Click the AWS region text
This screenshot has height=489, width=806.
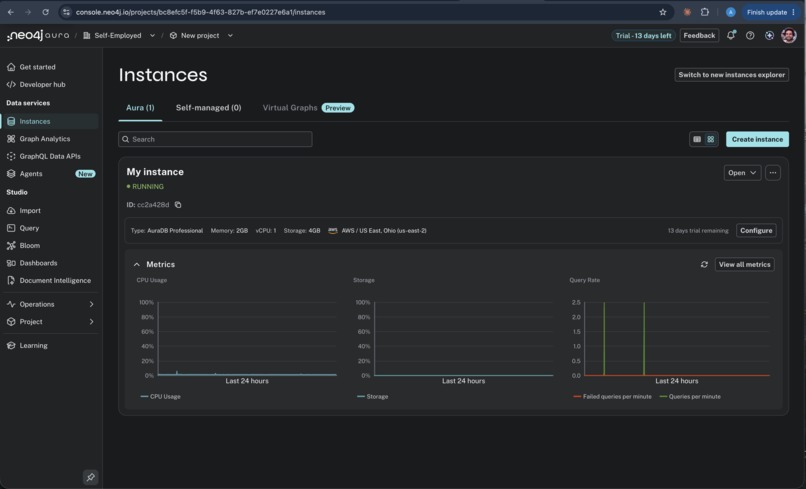(384, 230)
